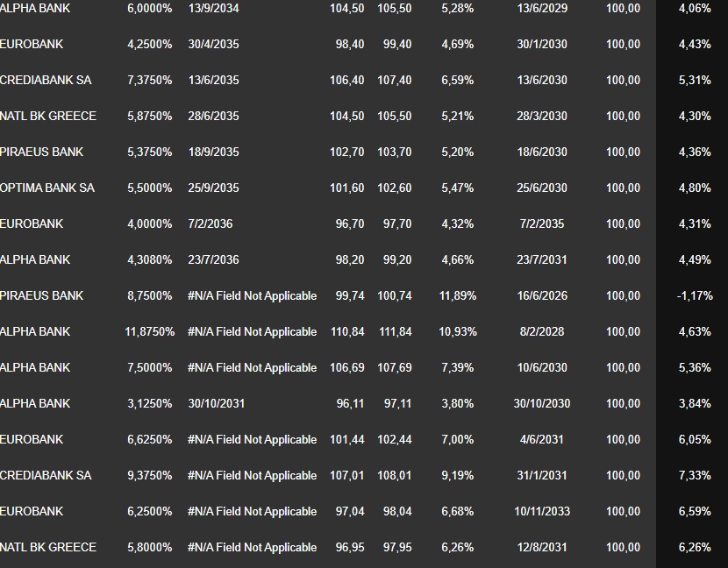Click the 4,0000% coupon for EUROBANK
Image resolution: width=728 pixels, height=568 pixels.
[x=149, y=224]
